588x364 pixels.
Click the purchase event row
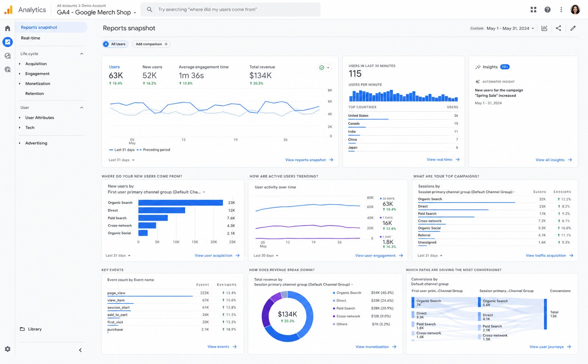tap(172, 330)
